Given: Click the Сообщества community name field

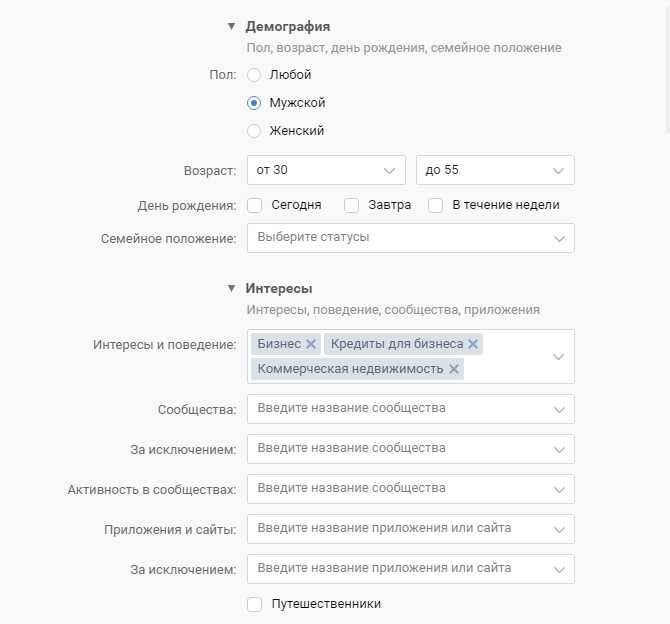Looking at the screenshot, I should pyautogui.click(x=400, y=408).
